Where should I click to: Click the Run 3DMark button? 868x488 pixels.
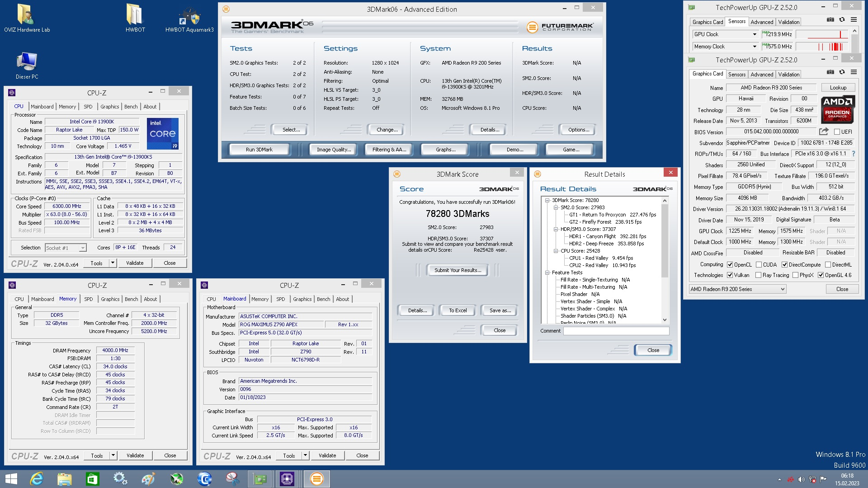pos(259,150)
